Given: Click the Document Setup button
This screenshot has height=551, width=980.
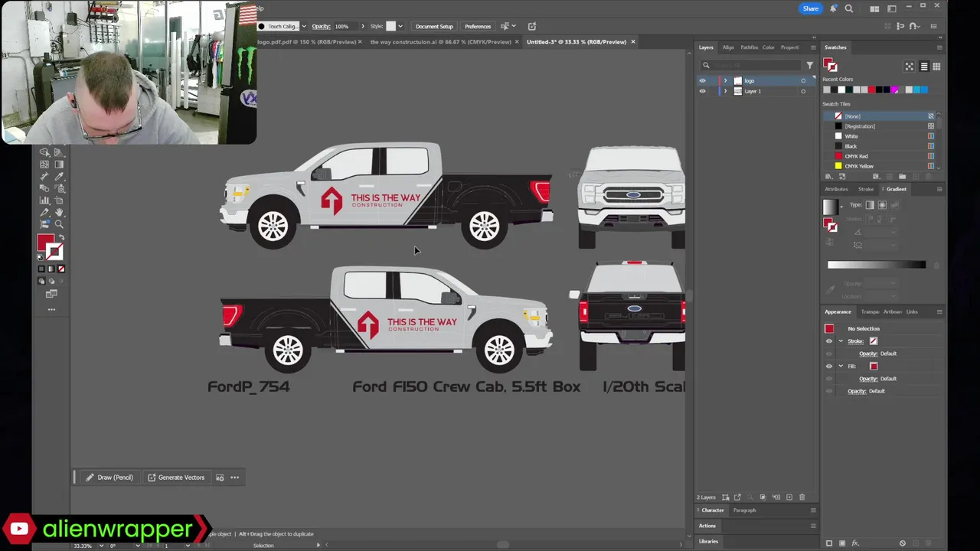Looking at the screenshot, I should point(434,26).
